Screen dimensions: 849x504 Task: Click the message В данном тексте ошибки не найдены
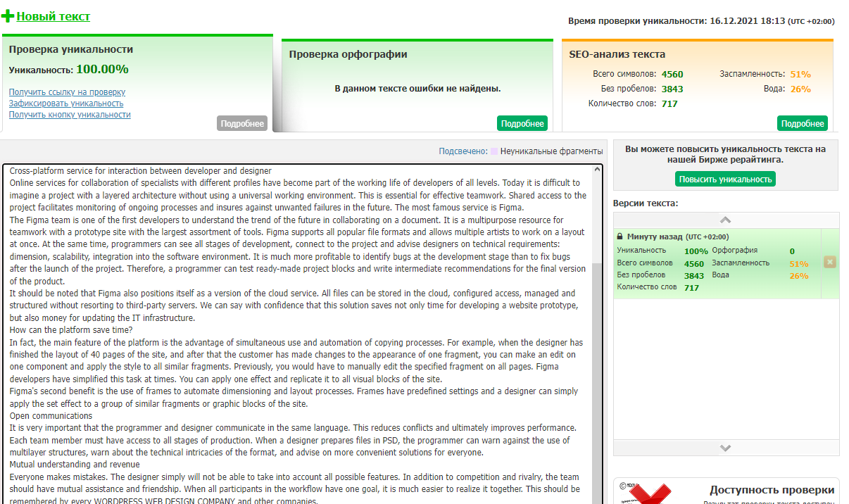417,89
